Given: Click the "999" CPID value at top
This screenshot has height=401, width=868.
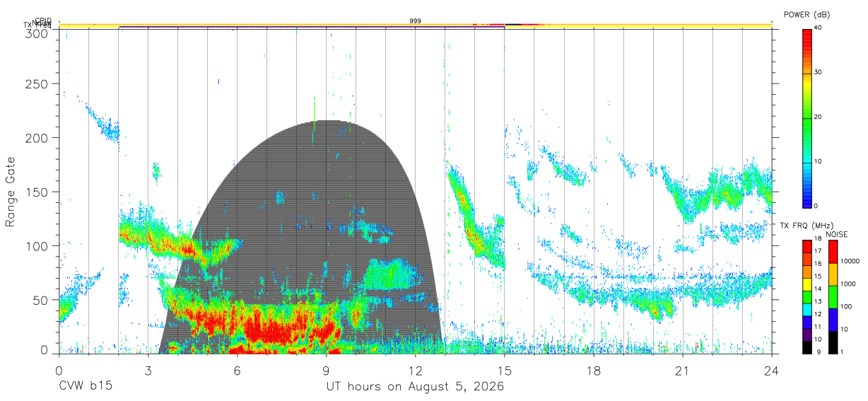Looking at the screenshot, I should pos(416,21).
